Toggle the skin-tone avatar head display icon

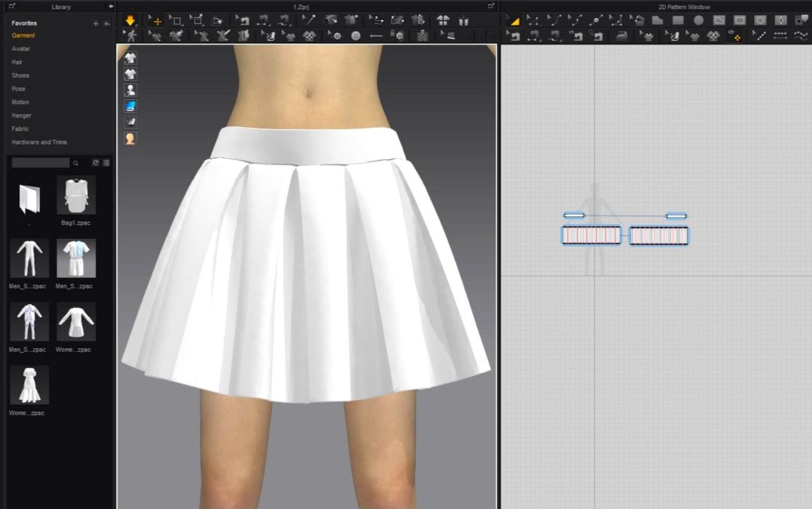(x=130, y=138)
